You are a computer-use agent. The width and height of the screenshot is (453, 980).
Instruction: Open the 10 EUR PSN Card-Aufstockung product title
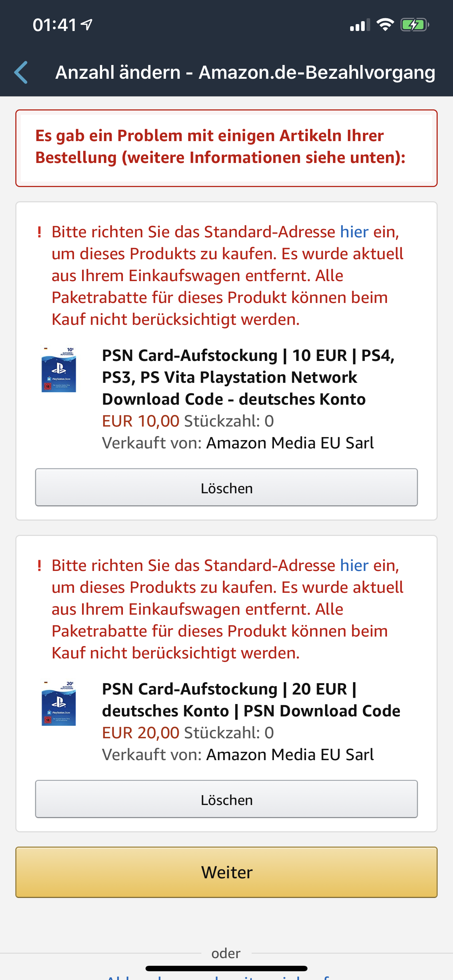[248, 377]
